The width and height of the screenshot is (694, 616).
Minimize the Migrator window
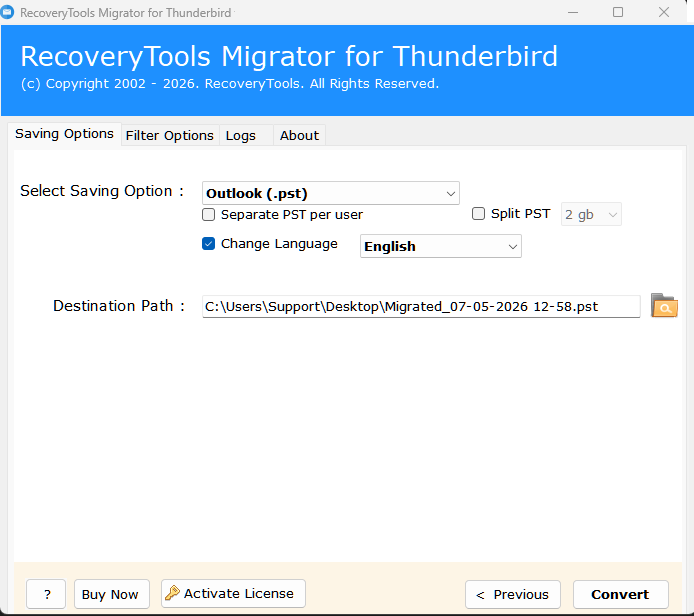pos(573,12)
